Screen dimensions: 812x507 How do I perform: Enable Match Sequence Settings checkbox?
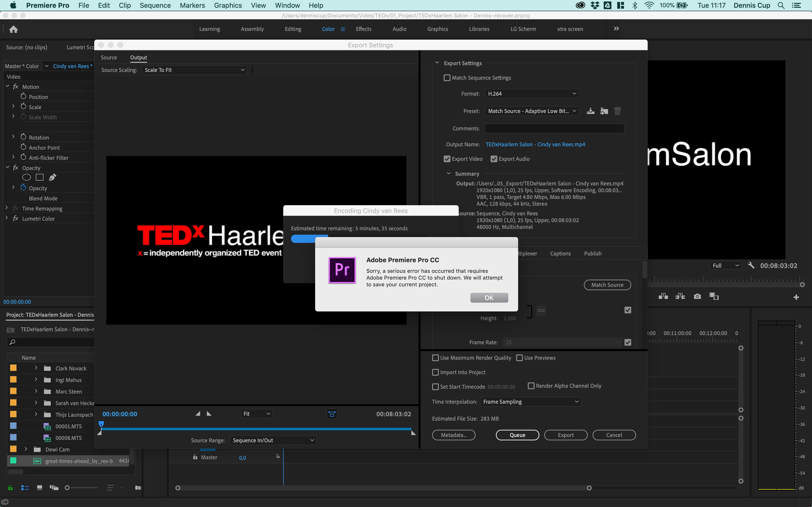point(447,78)
